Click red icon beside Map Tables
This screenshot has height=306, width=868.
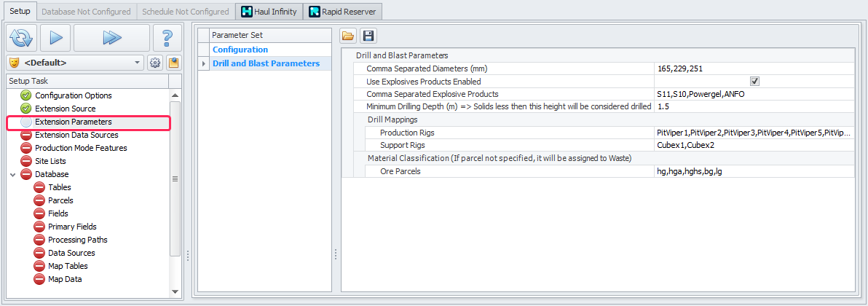tap(39, 266)
